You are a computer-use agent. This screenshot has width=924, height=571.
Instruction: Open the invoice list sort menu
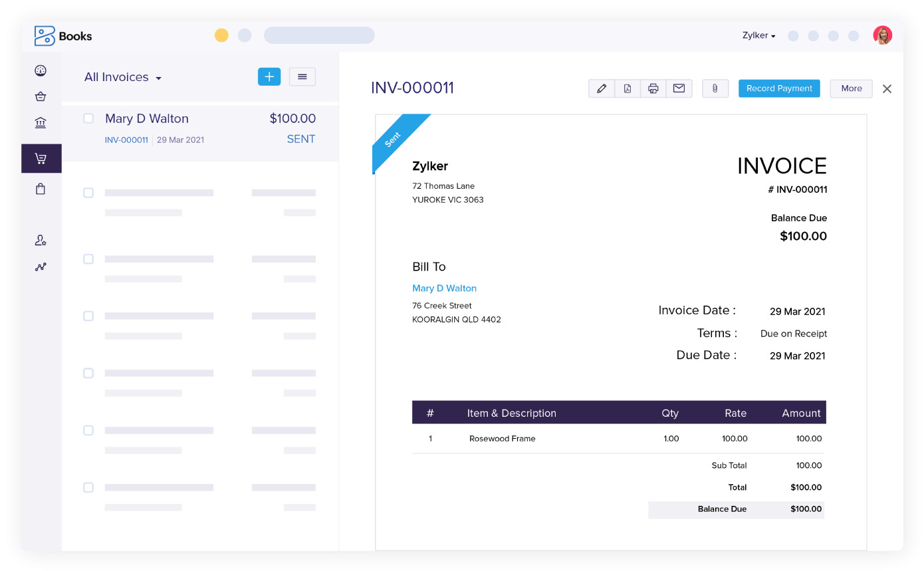(302, 76)
